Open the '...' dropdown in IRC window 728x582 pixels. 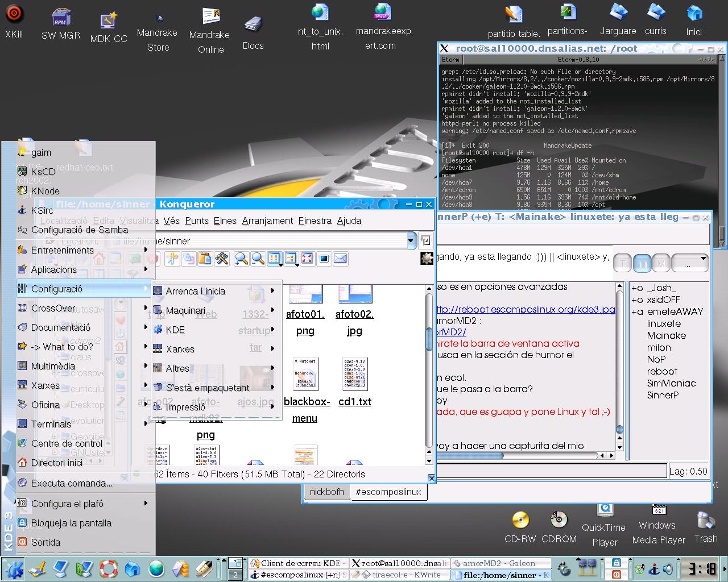point(690,264)
